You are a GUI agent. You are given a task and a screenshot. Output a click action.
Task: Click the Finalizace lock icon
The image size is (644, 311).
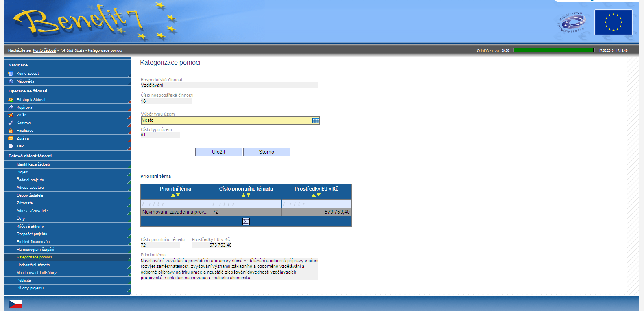(x=11, y=131)
